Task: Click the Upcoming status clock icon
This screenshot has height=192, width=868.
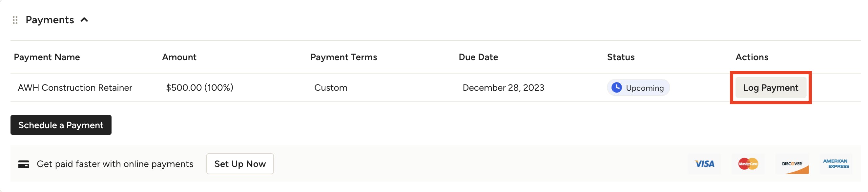Action: [x=617, y=87]
